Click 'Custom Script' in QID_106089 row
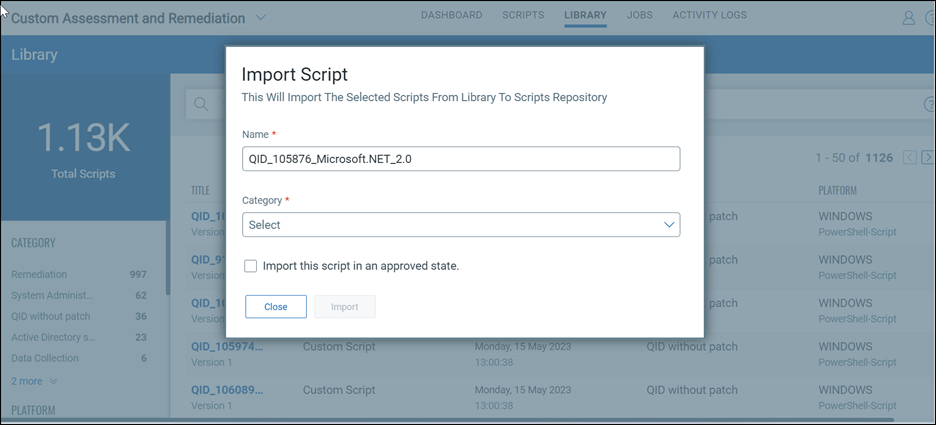Screen dimensions: 936x425 coord(339,390)
